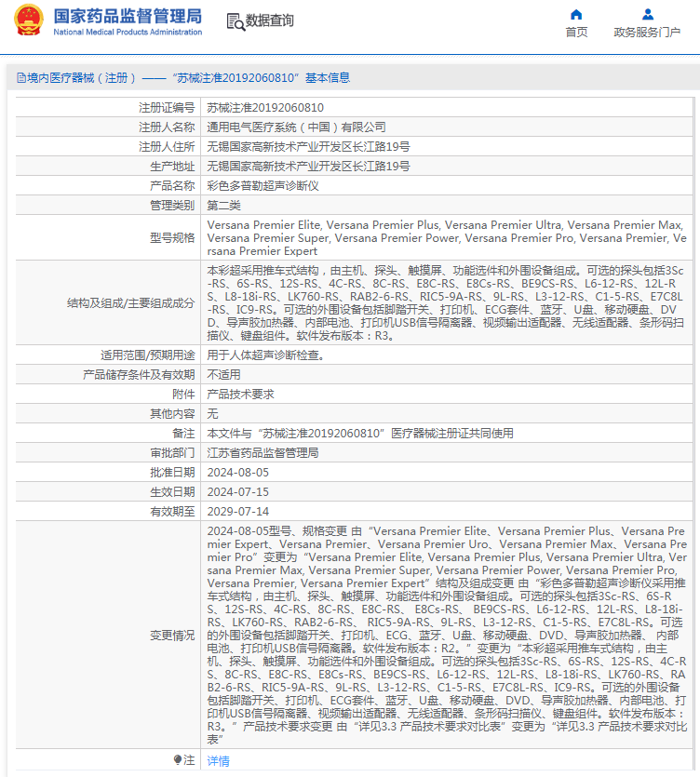
Task: Open 政务服务门户 portal link
Action: 647,33
